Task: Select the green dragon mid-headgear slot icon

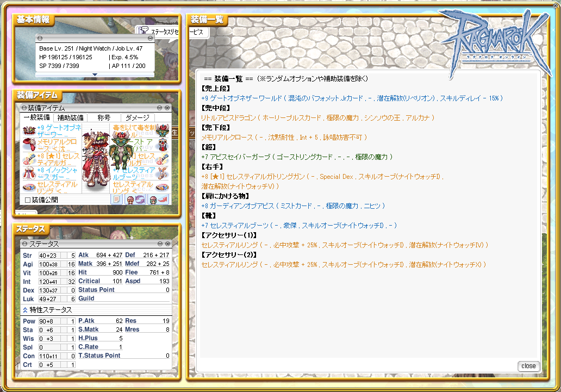Action: pos(163,130)
